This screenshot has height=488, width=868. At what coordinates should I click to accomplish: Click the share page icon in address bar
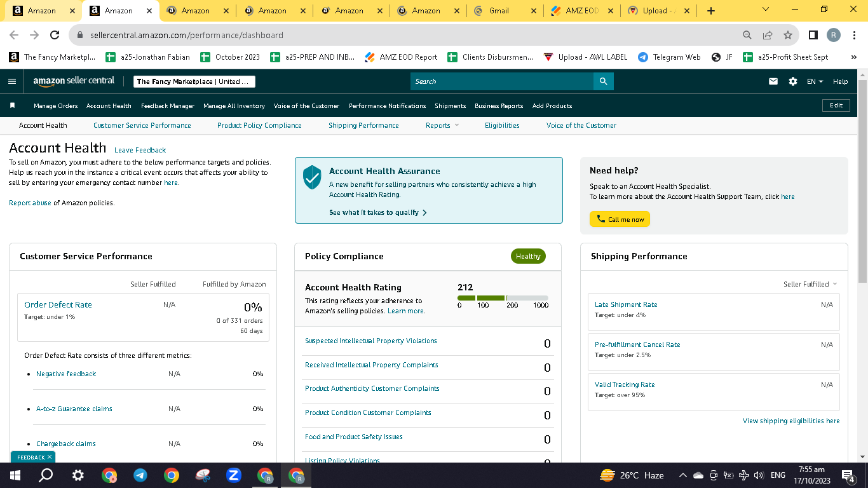tap(768, 35)
